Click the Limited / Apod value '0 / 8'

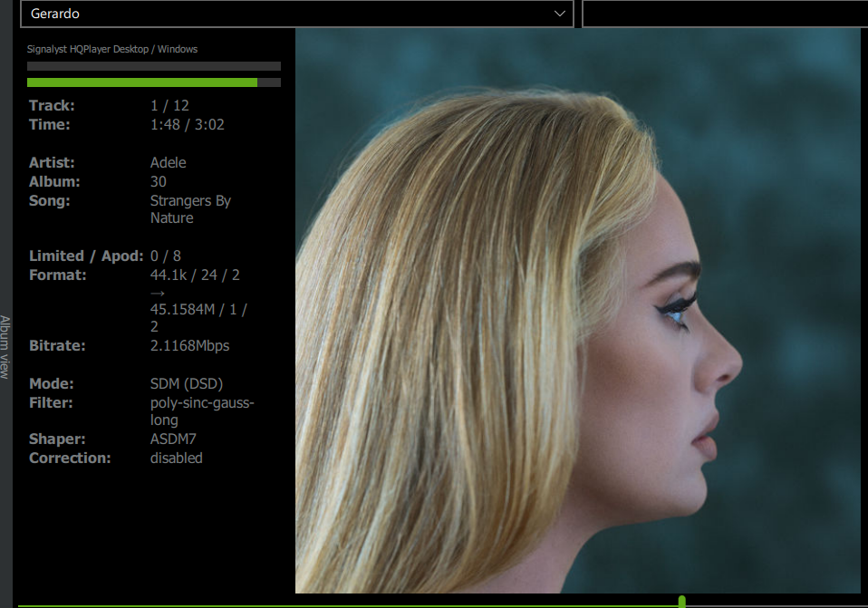(166, 256)
